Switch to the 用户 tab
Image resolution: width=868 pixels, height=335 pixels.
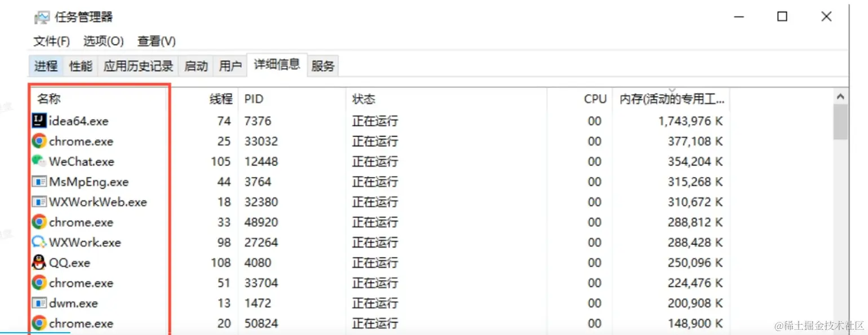tap(230, 66)
